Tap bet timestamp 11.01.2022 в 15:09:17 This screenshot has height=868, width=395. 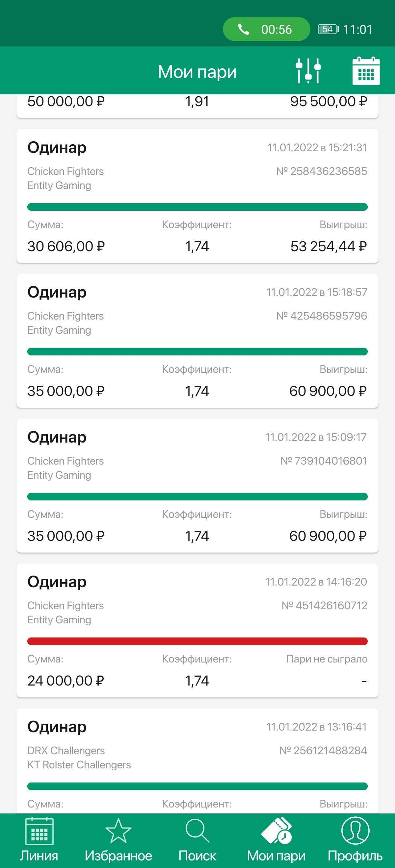[x=316, y=437]
